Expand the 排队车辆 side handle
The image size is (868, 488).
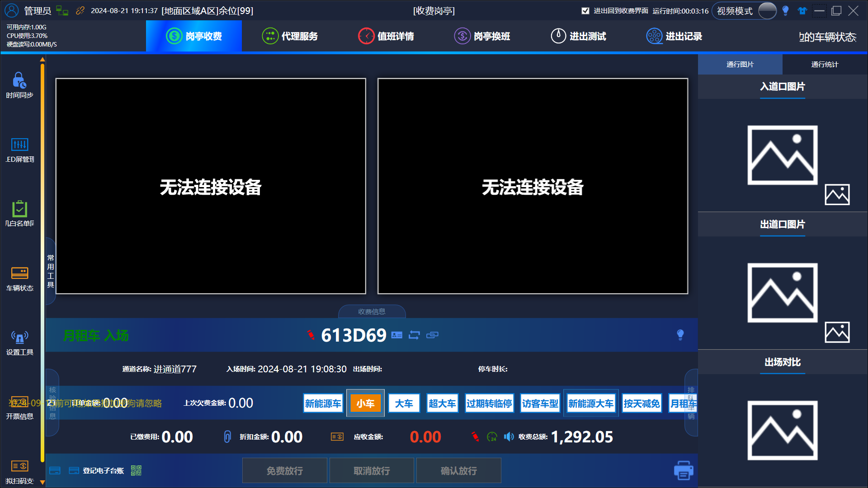click(691, 403)
